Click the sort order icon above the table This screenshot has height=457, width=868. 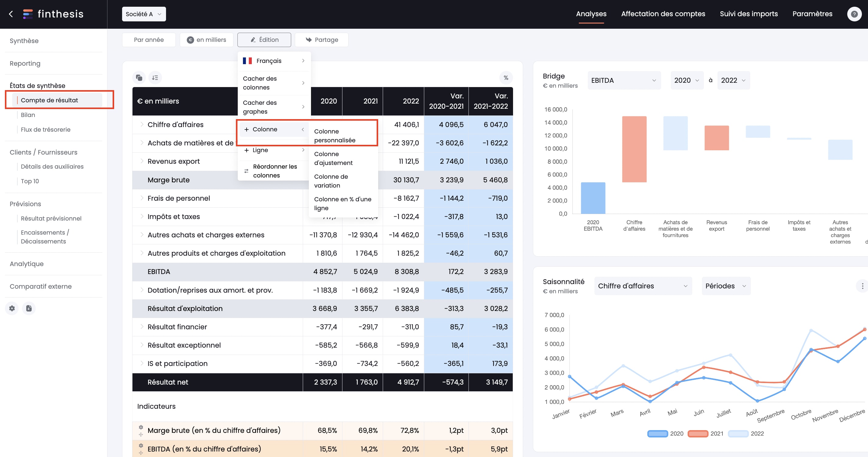[155, 78]
